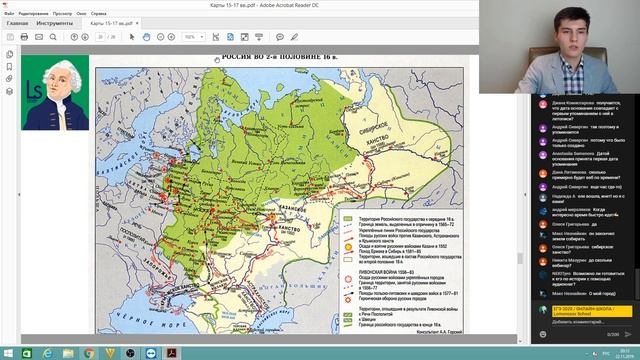This screenshot has height=360, width=640.
Task: Open the page thumbnails side panel
Action: (x=9, y=54)
